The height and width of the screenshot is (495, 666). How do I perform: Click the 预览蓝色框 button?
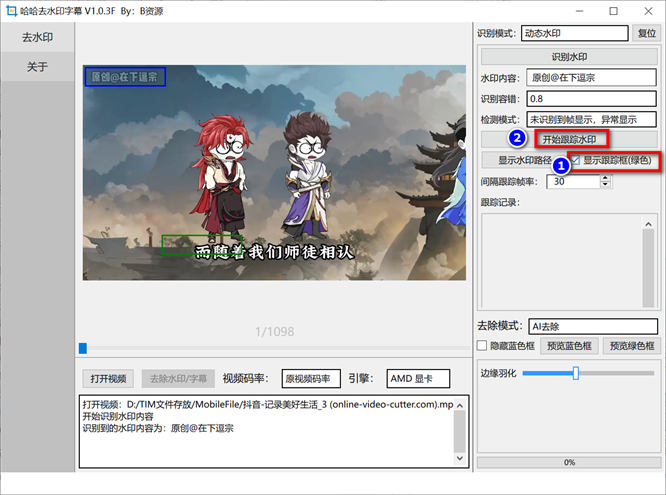click(569, 346)
